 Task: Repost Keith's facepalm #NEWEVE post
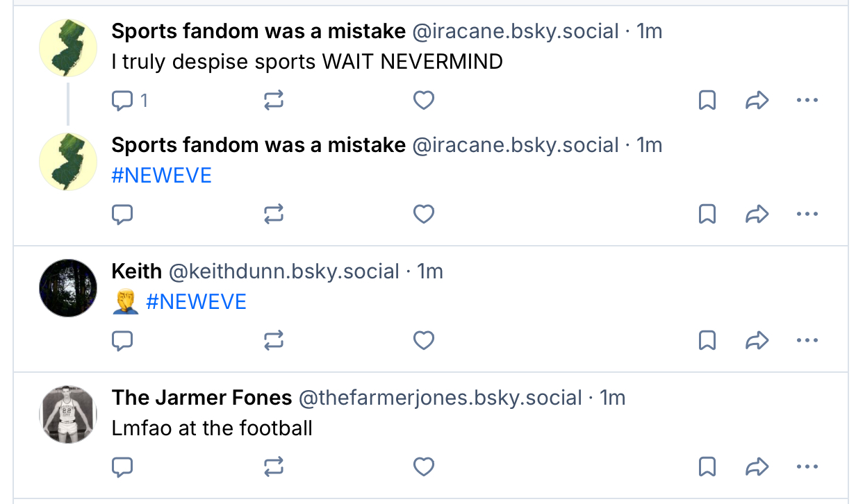pyautogui.click(x=274, y=341)
